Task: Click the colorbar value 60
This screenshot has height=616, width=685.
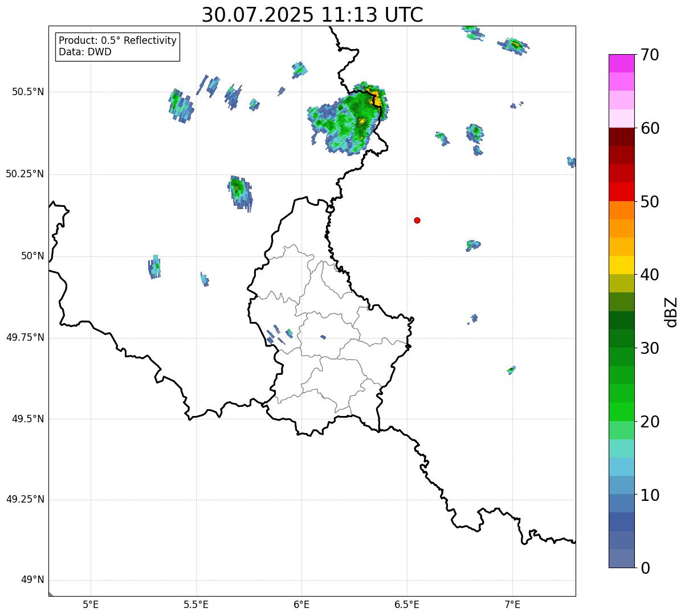Action: click(x=650, y=128)
